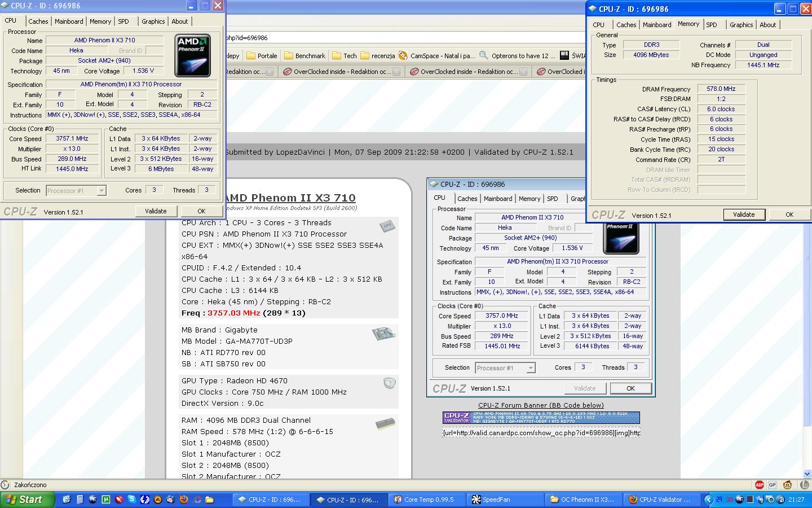Click the Core Speed value 3757.1 MHz
The width and height of the screenshot is (812, 508).
click(72, 139)
